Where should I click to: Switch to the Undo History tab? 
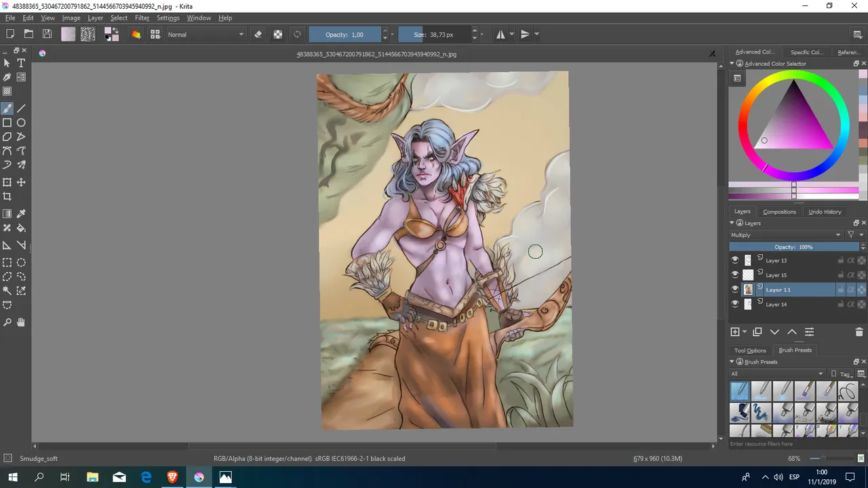click(825, 211)
